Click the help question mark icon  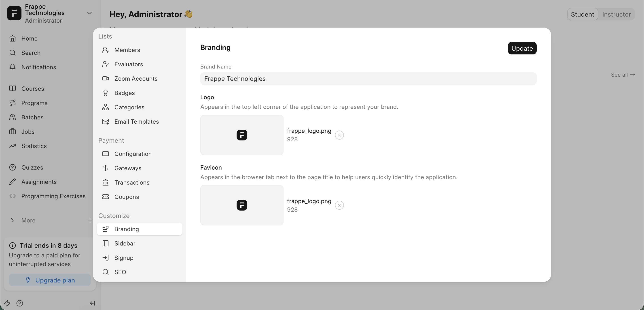(x=19, y=303)
